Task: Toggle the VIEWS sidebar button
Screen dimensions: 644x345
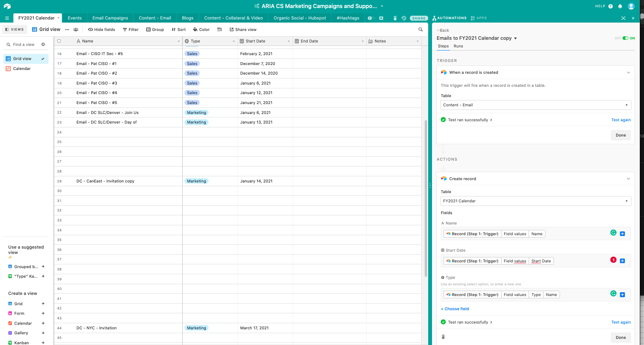Action: pos(15,29)
